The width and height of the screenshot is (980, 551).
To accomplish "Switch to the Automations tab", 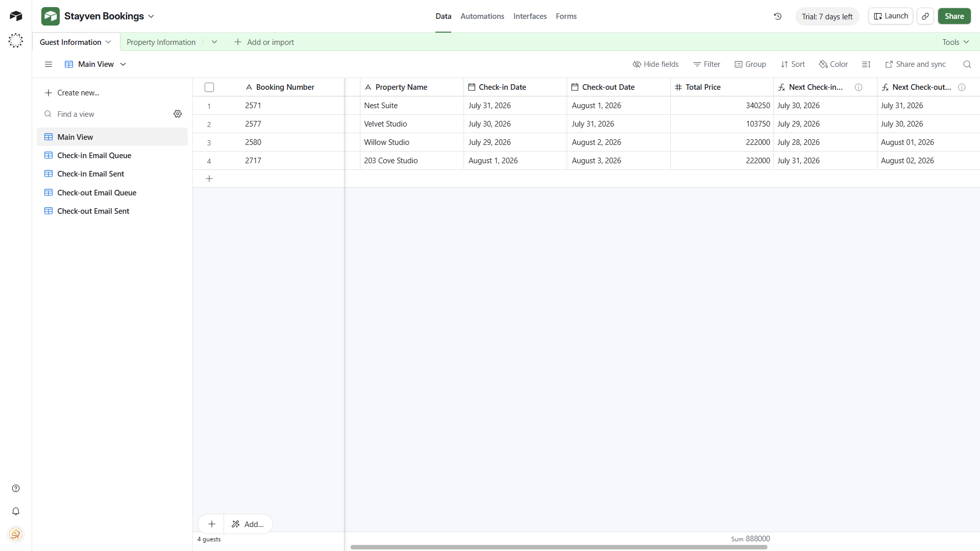I will pyautogui.click(x=482, y=16).
